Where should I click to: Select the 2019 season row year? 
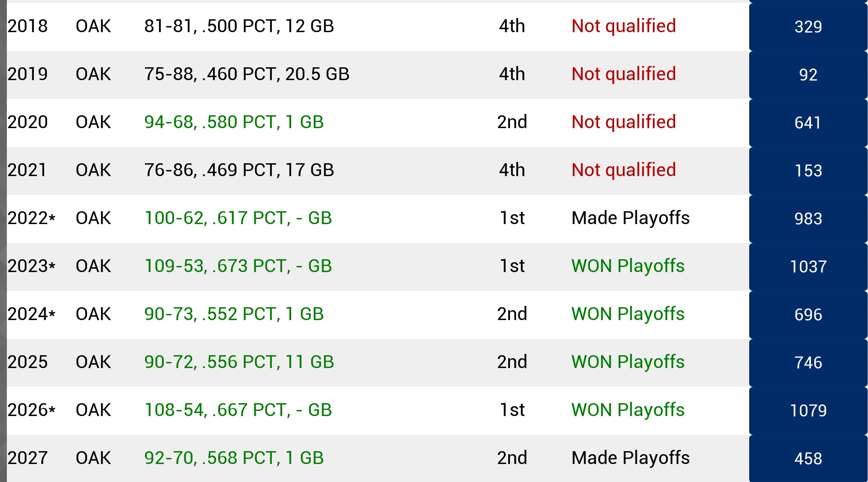pyautogui.click(x=27, y=74)
